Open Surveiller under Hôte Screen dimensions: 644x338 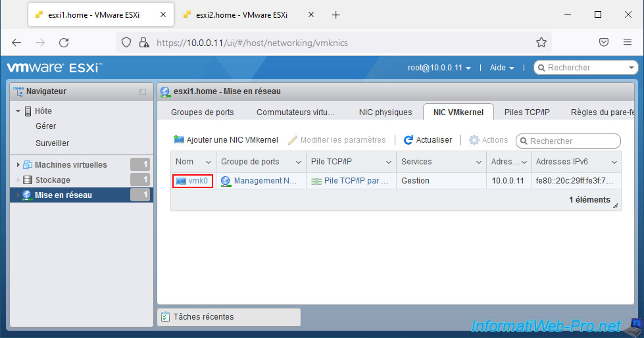[x=52, y=143]
